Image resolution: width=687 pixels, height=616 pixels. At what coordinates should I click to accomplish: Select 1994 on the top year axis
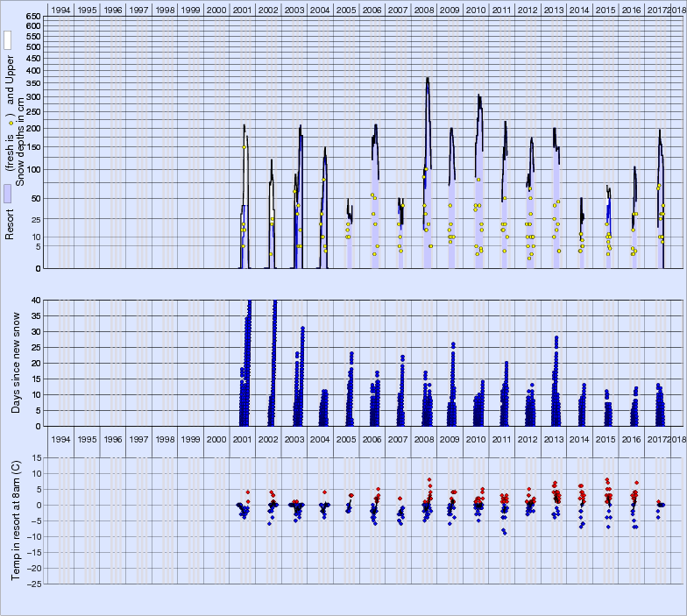point(60,9)
